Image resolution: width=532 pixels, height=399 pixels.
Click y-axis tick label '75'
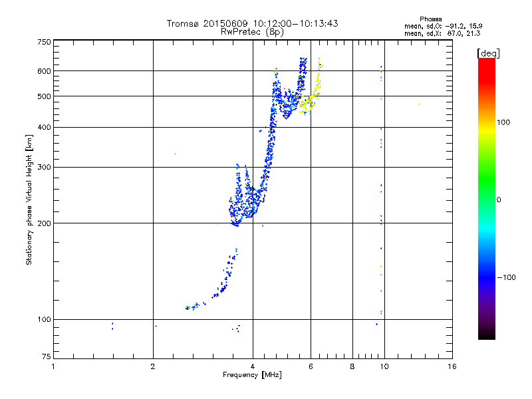point(47,356)
